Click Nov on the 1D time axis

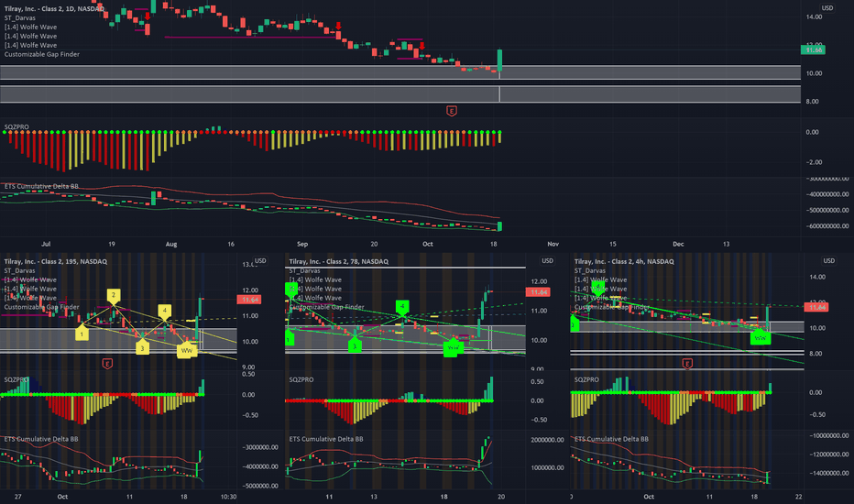[553, 244]
